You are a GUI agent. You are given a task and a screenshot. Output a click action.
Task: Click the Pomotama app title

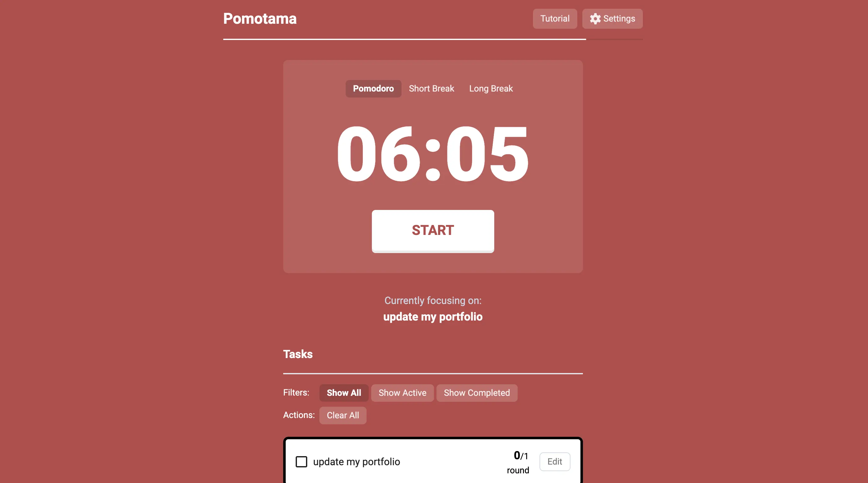tap(260, 18)
